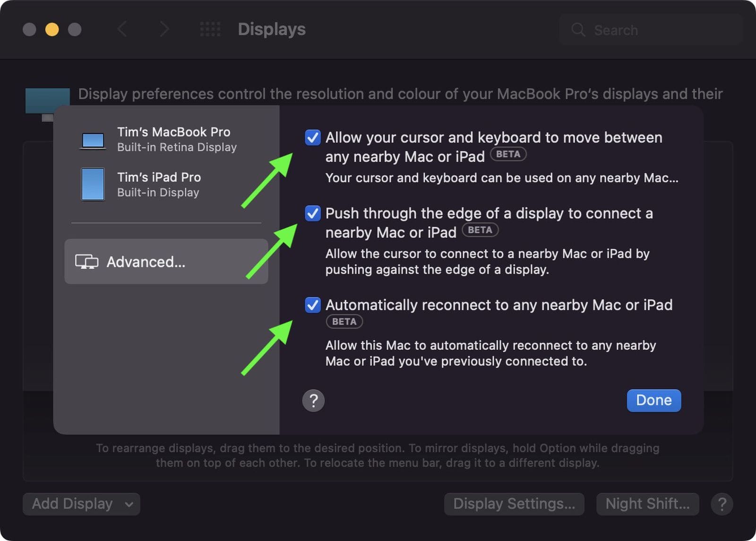Open help in the Advanced sheet
This screenshot has height=541, width=756.
(313, 401)
